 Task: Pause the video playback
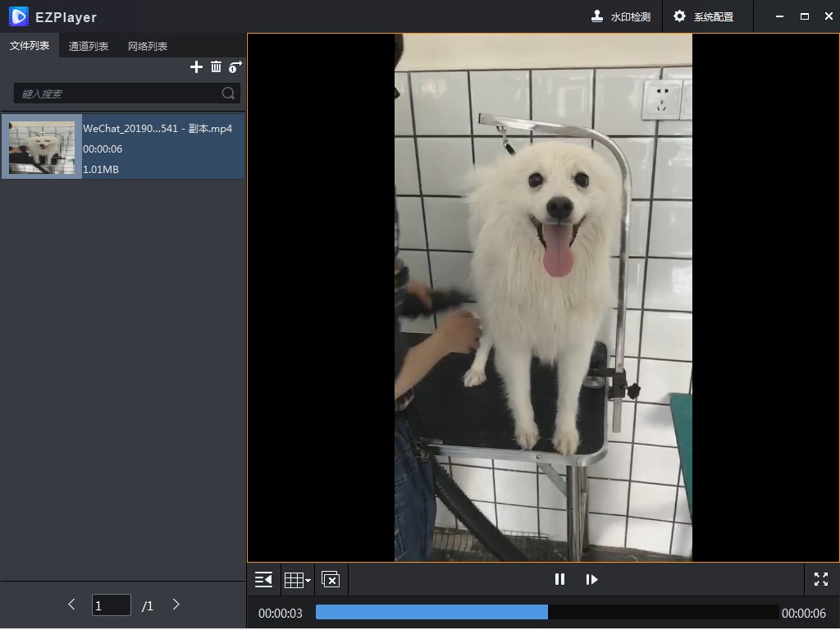559,579
